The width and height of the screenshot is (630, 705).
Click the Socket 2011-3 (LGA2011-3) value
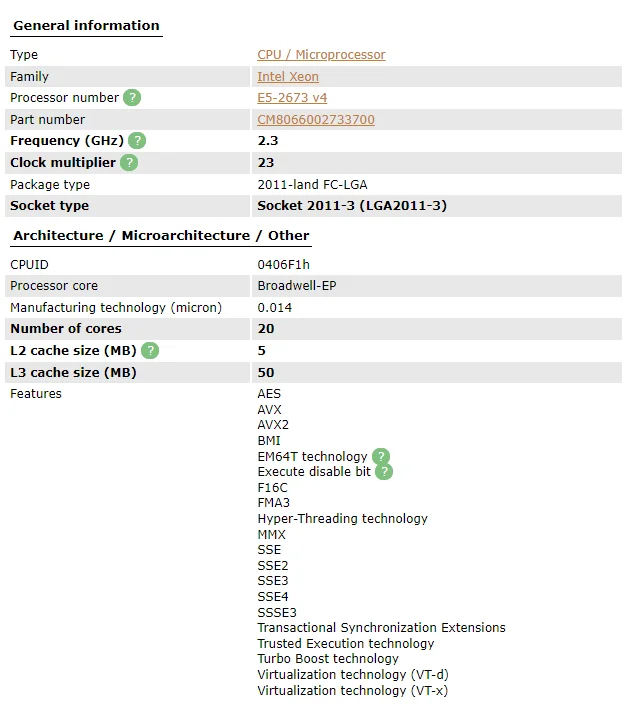click(x=352, y=206)
